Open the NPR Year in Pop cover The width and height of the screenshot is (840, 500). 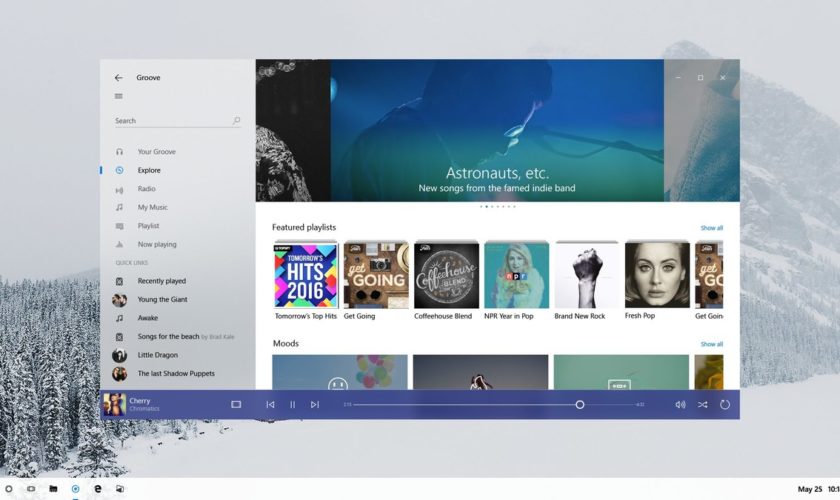(x=516, y=275)
